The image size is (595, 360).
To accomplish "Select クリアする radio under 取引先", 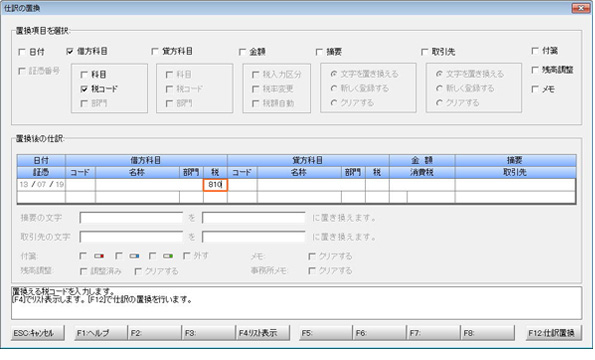I will (439, 103).
